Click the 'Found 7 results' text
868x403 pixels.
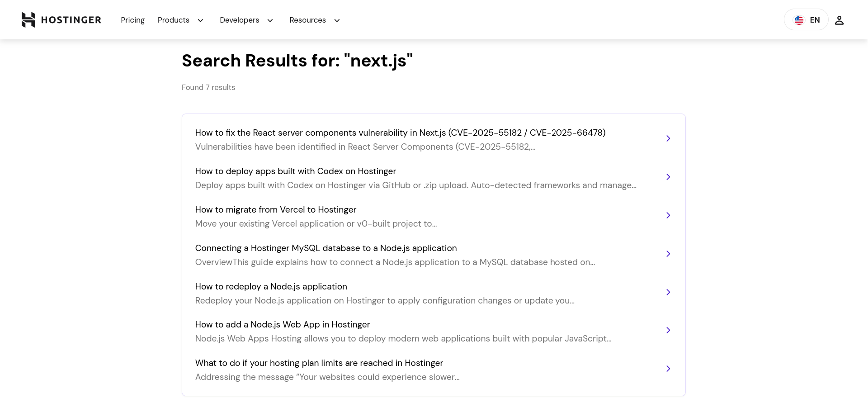coord(208,87)
